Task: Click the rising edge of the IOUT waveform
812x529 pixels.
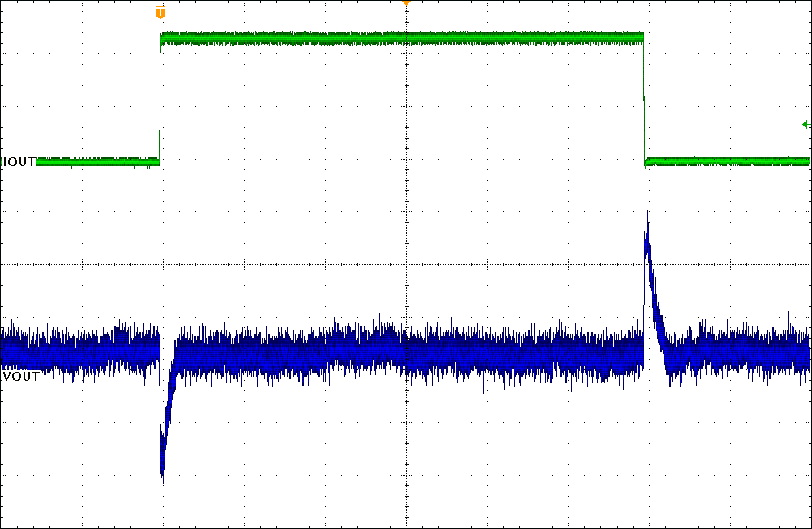Action: [160, 97]
